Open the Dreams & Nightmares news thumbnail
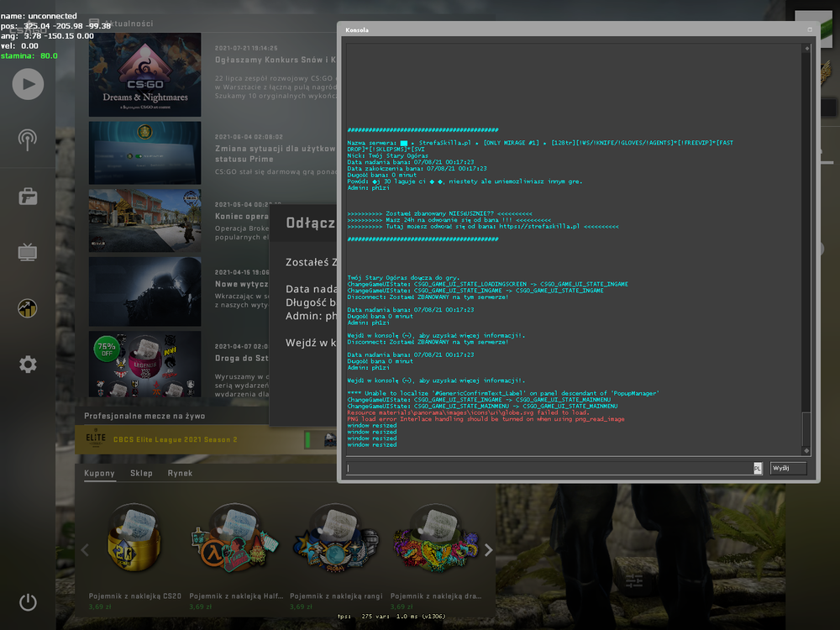This screenshot has height=630, width=840. (x=145, y=75)
